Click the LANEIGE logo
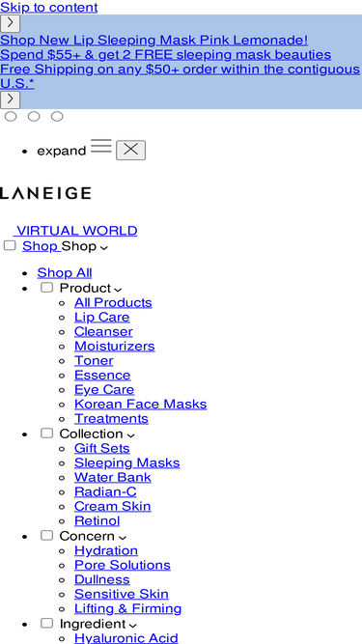 tap(45, 193)
